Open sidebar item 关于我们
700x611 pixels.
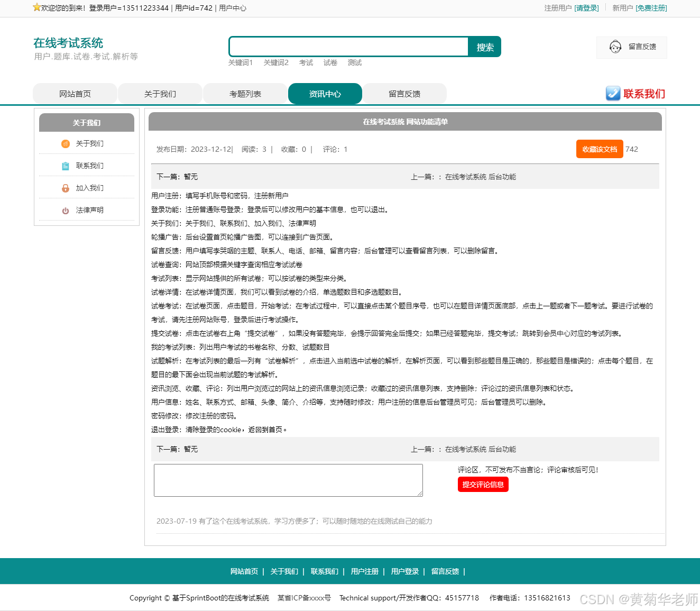pos(90,143)
